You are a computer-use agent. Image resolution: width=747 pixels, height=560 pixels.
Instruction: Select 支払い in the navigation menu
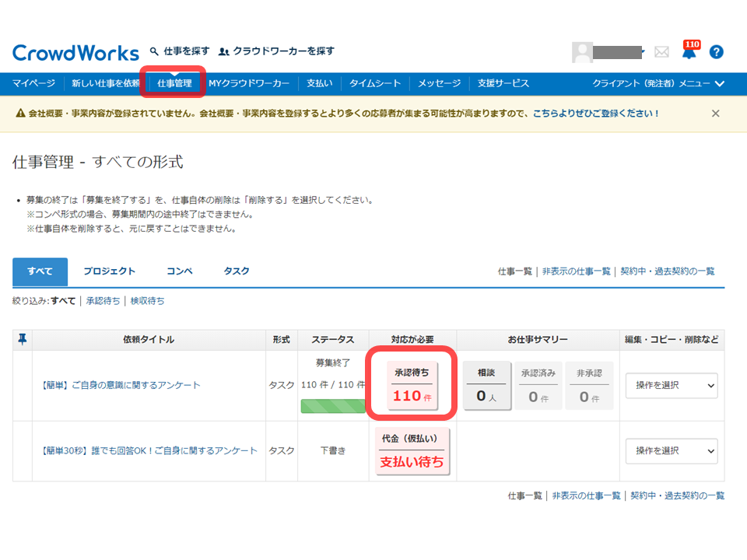click(x=319, y=82)
